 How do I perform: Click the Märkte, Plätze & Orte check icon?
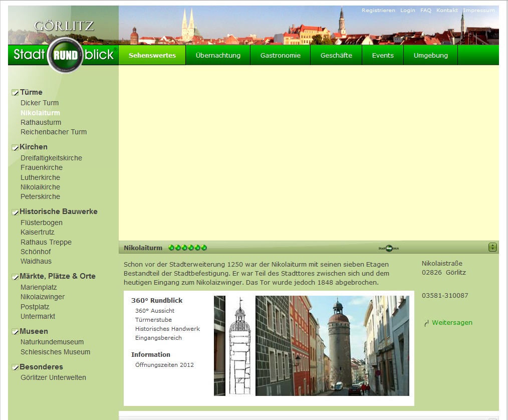(x=15, y=277)
